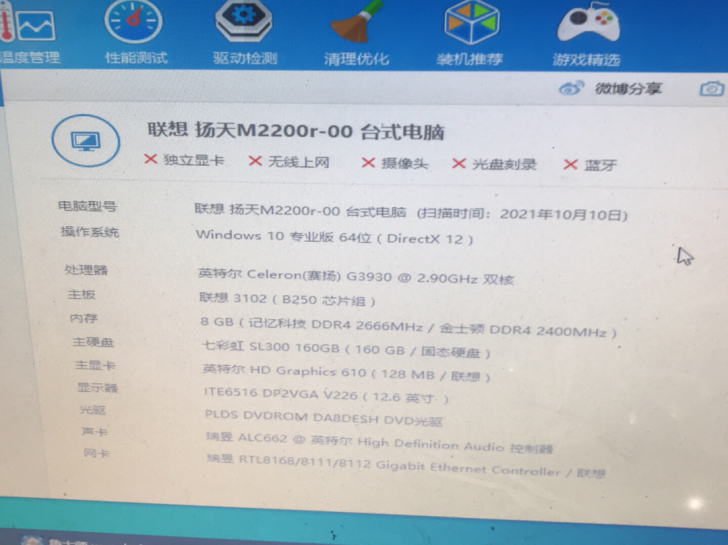Click the 微博分享 share link
This screenshot has width=728, height=545.
coord(628,88)
